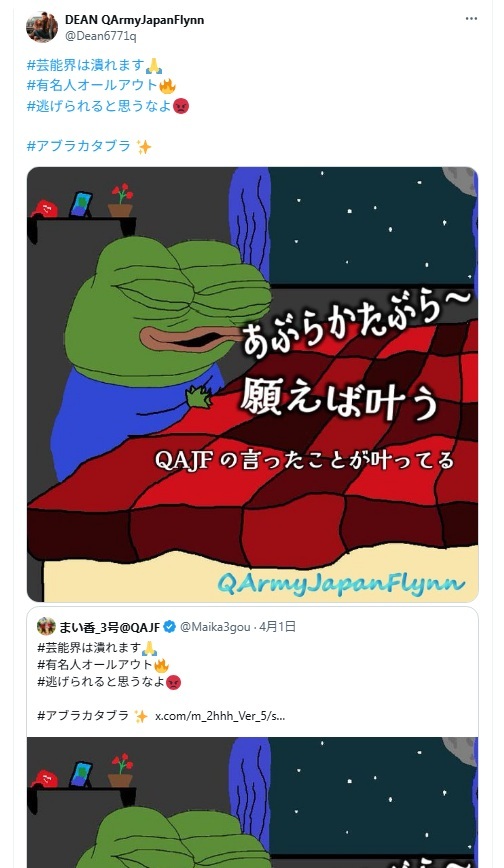
Task: Click the #アブラカタブラ text in quoted tweet
Action: [83, 716]
